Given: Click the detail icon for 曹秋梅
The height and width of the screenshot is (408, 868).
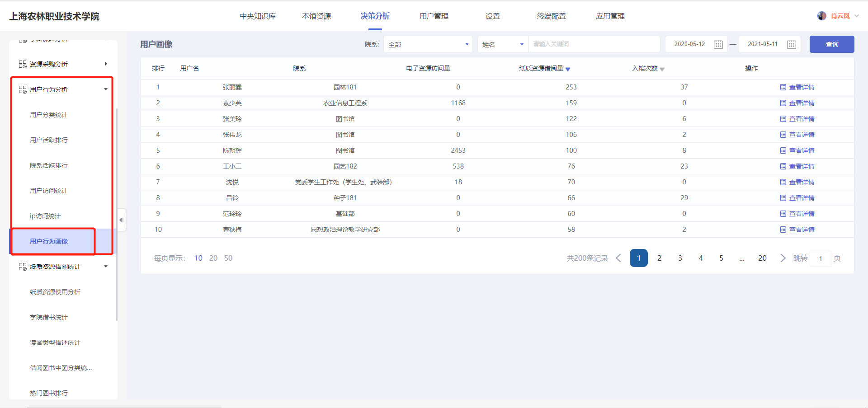Looking at the screenshot, I should pos(783,230).
